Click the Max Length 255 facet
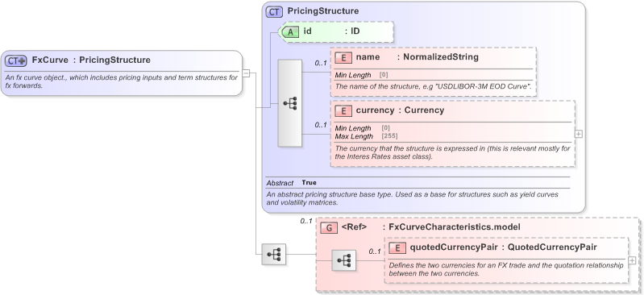Viewport: 644px width, 295px height. coord(366,136)
